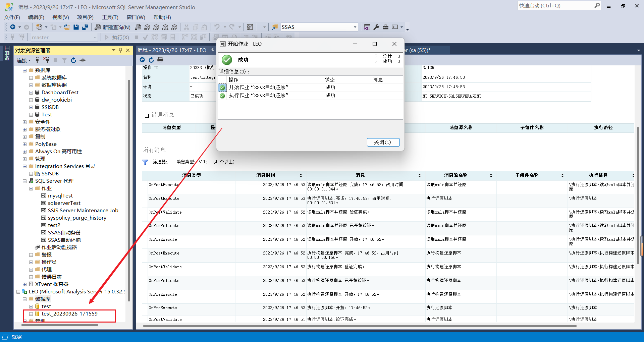Viewport: 644px width, 342px height.
Task: Refresh the Object Explorer tree
Action: coord(73,60)
